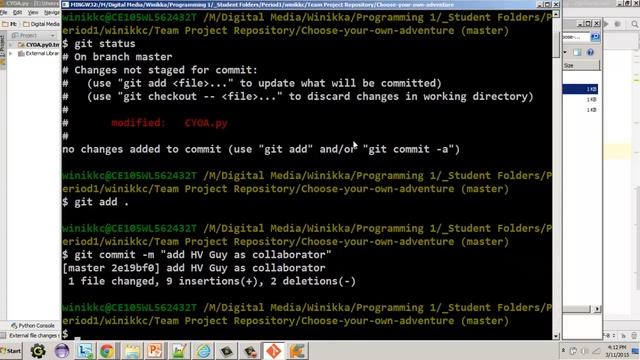Open the purple sphere taskbar icon
The image size is (640, 360).
click(62, 351)
